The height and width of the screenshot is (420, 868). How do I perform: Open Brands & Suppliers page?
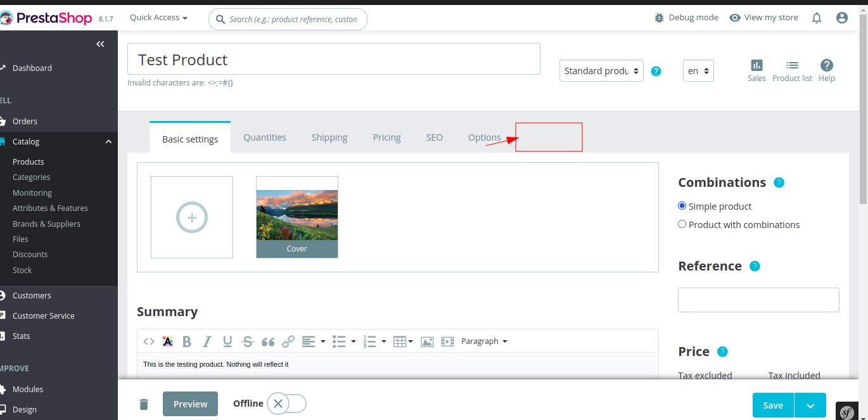[46, 224]
